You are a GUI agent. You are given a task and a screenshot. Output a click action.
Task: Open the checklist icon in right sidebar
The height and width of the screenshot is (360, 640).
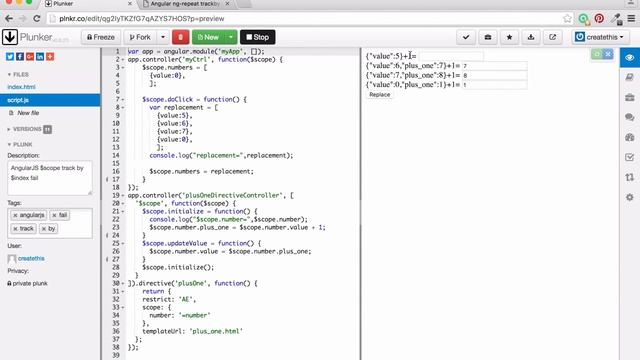tap(629, 158)
